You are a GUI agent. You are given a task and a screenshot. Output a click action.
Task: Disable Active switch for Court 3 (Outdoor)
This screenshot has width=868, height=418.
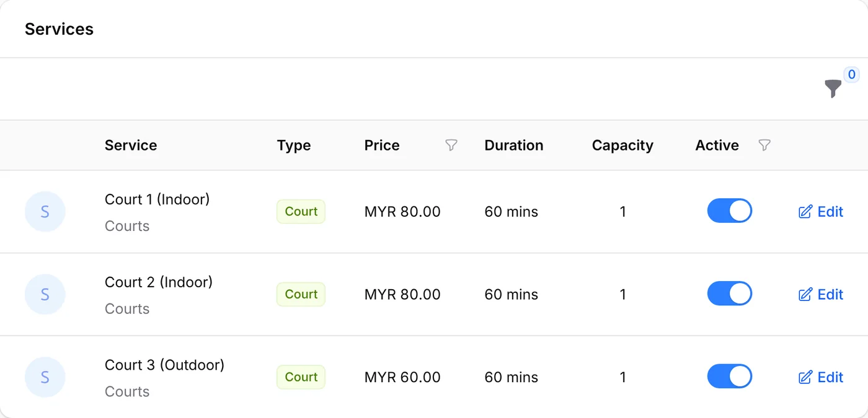click(x=730, y=377)
